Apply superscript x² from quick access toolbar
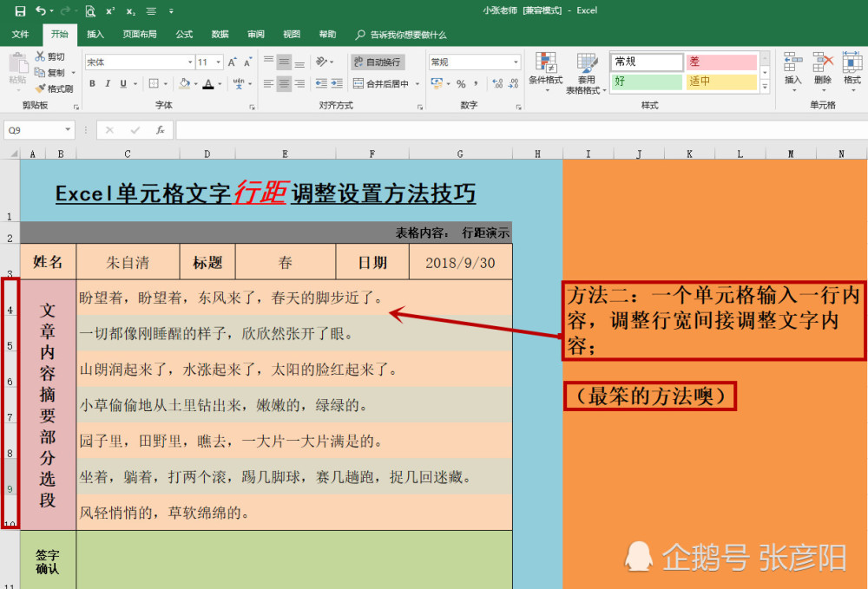Viewport: 868px width, 589px height. (110, 11)
